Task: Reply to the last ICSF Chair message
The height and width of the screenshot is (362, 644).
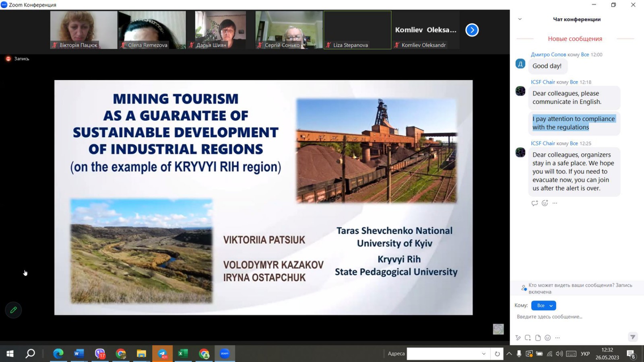Action: tap(535, 203)
